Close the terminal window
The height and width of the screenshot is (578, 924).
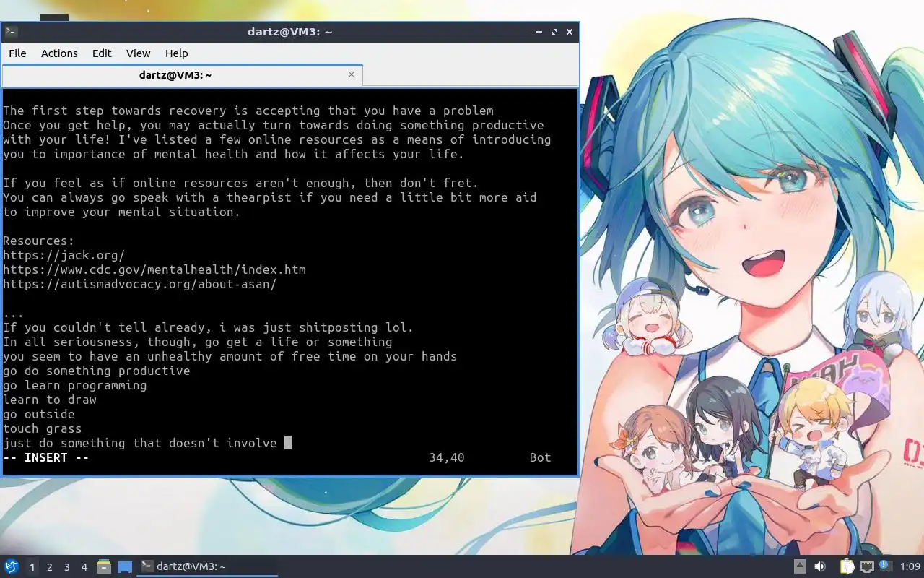[x=570, y=32]
